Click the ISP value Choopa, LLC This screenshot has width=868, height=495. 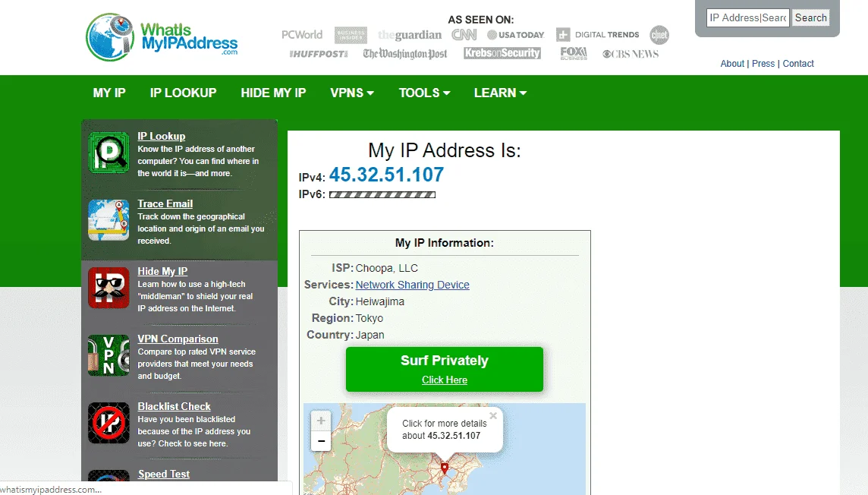tap(386, 268)
